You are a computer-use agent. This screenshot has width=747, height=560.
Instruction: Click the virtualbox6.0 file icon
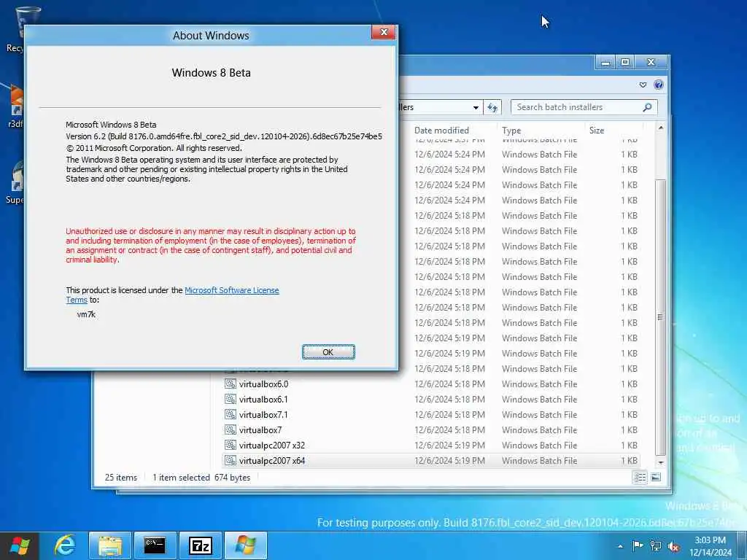click(231, 384)
